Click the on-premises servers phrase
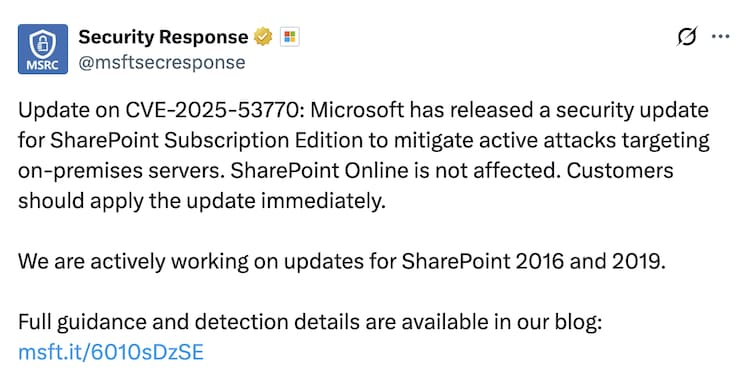The height and width of the screenshot is (381, 750). [121, 171]
